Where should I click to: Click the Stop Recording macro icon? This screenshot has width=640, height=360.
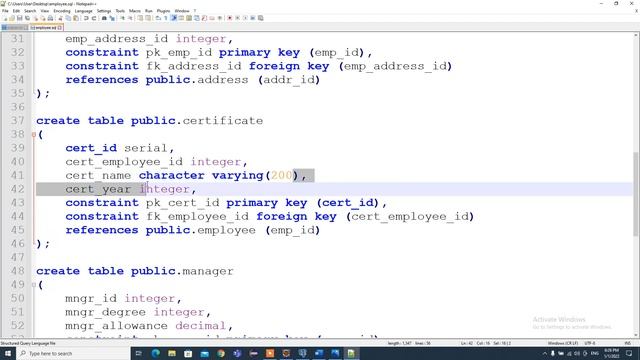(x=238, y=18)
